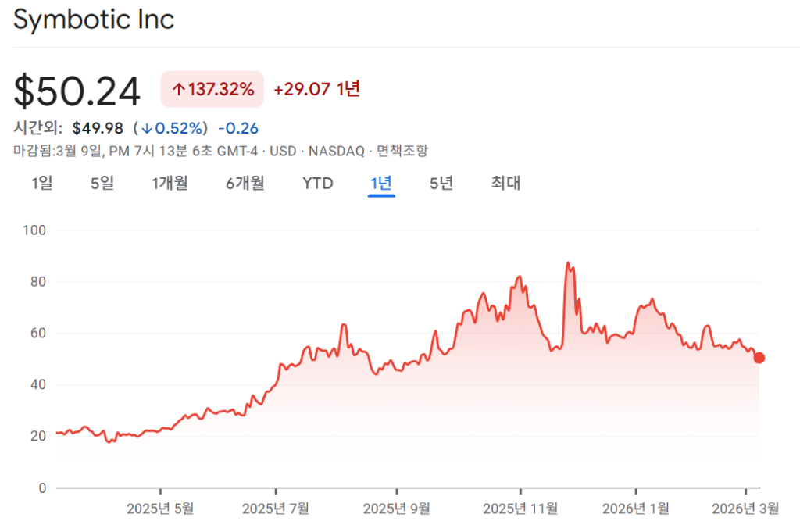This screenshot has height=532, width=800.
Task: Click the down arrow beside 0.52%
Action: coord(146,128)
